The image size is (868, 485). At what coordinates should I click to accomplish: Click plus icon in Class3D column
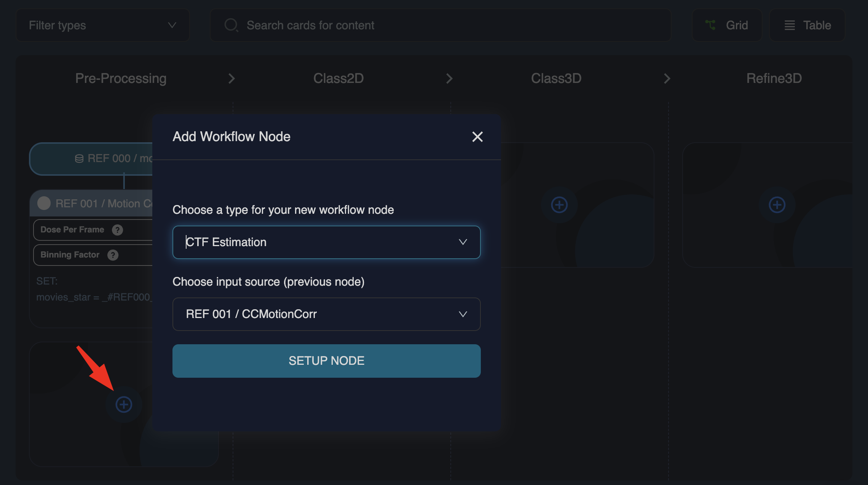click(x=559, y=205)
